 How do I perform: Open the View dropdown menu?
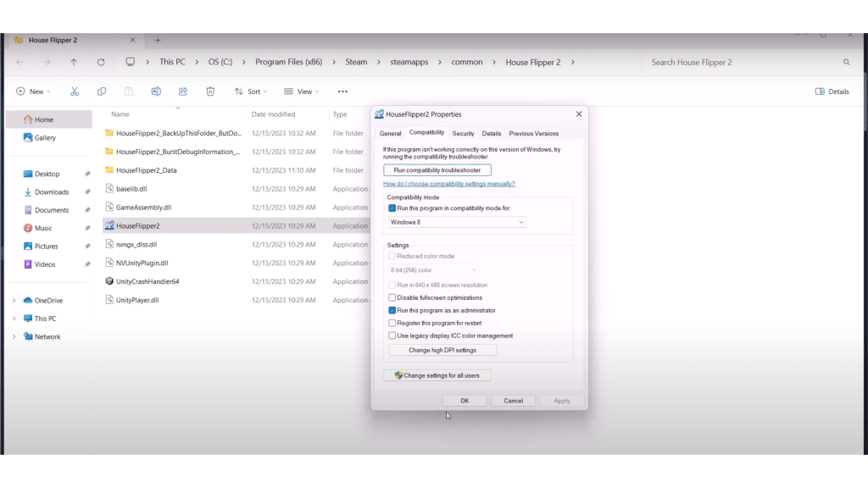tap(302, 91)
